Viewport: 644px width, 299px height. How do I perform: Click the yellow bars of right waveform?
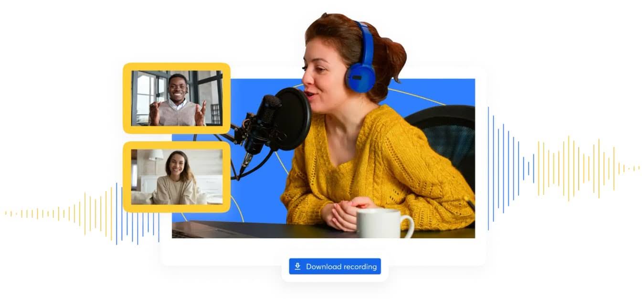tap(568, 168)
